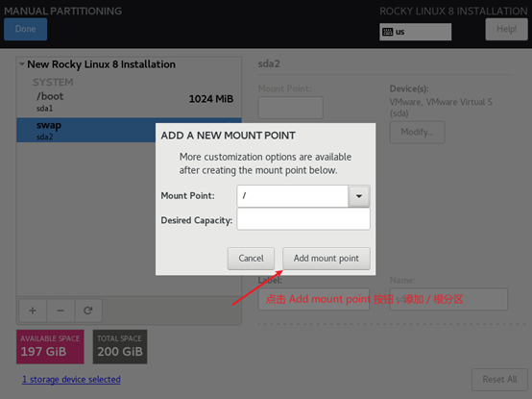
Task: Click the SYSTEM section label
Action: click(53, 82)
